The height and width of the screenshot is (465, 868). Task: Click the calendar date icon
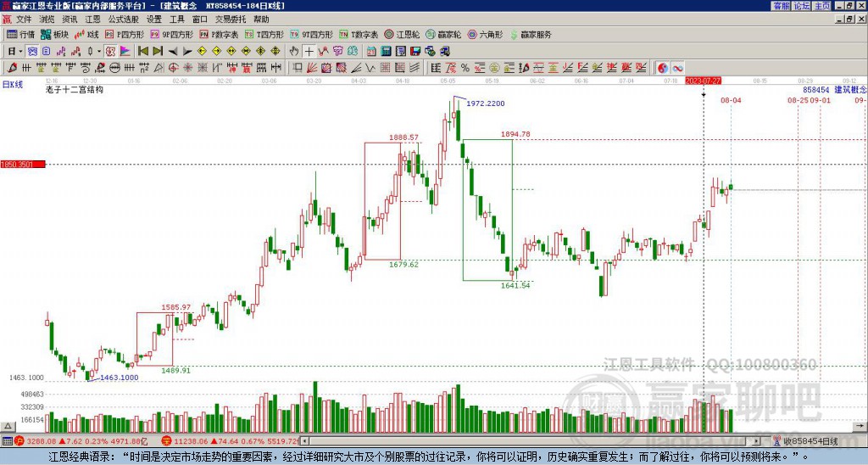click(371, 51)
